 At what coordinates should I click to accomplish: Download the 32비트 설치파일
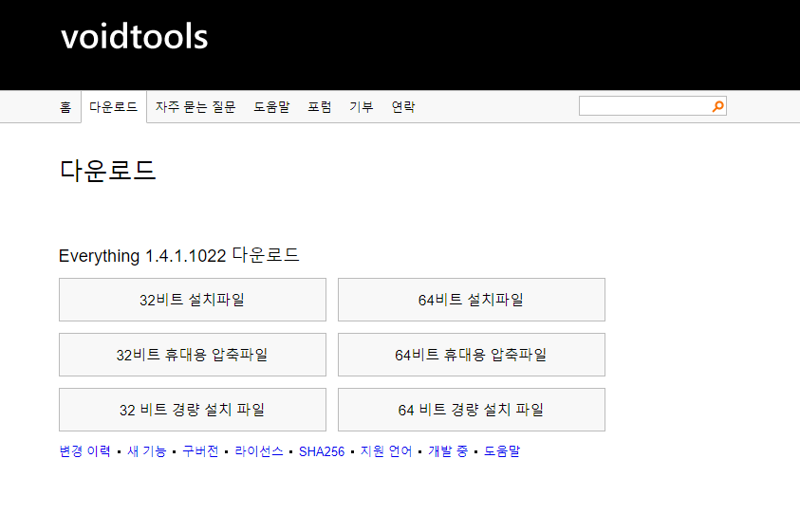(193, 300)
